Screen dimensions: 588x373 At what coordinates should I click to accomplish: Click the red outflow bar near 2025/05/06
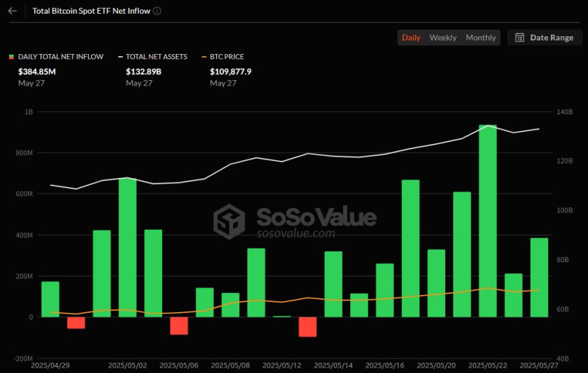point(179,326)
